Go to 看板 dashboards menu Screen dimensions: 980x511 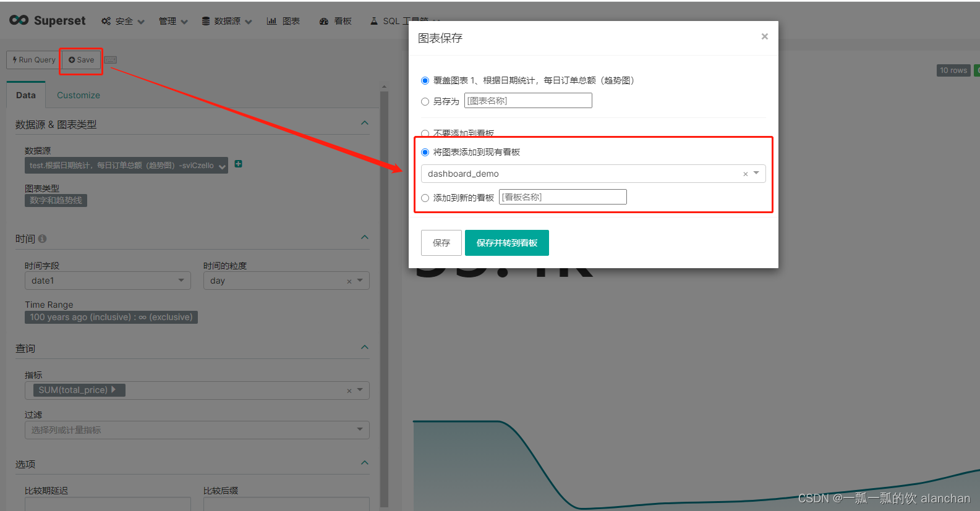point(336,21)
